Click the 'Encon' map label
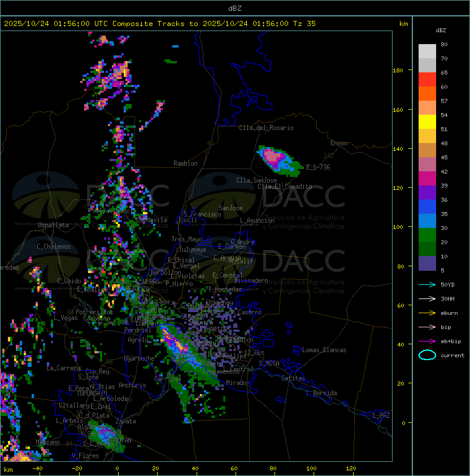470x476 pixels. pos(339,143)
